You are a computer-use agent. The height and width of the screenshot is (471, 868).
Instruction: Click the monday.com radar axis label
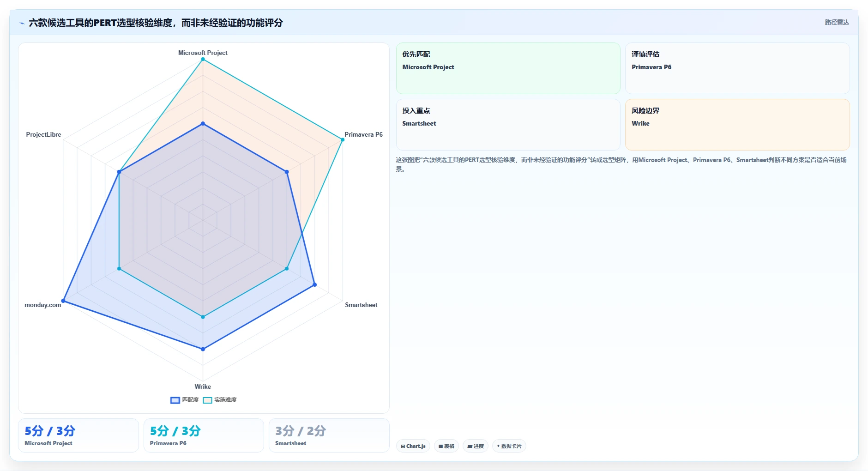(42, 305)
